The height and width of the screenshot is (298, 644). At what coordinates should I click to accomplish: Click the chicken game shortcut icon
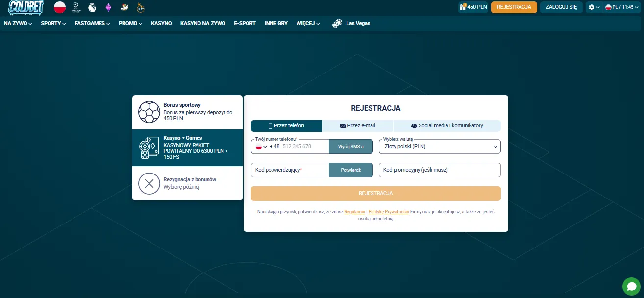click(124, 7)
